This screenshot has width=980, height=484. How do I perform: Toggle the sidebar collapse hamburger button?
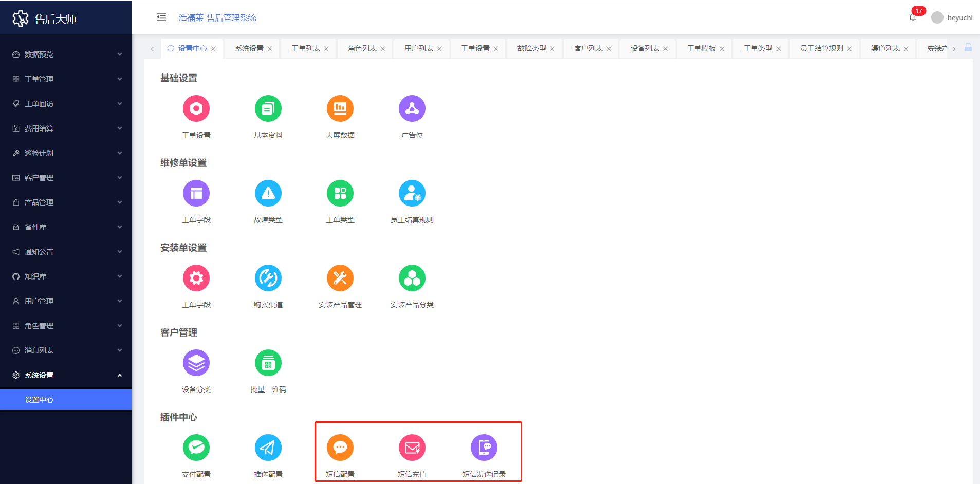(x=161, y=17)
